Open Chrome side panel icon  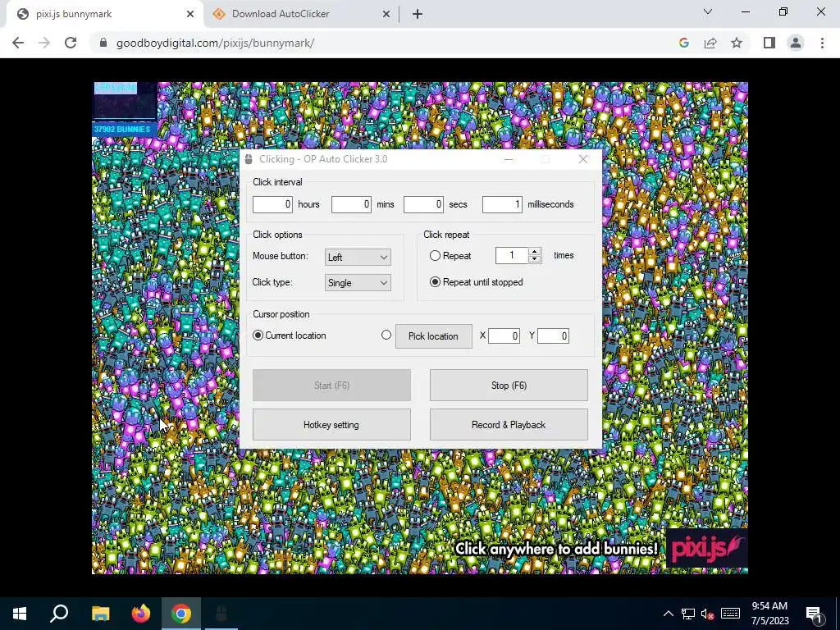[769, 43]
